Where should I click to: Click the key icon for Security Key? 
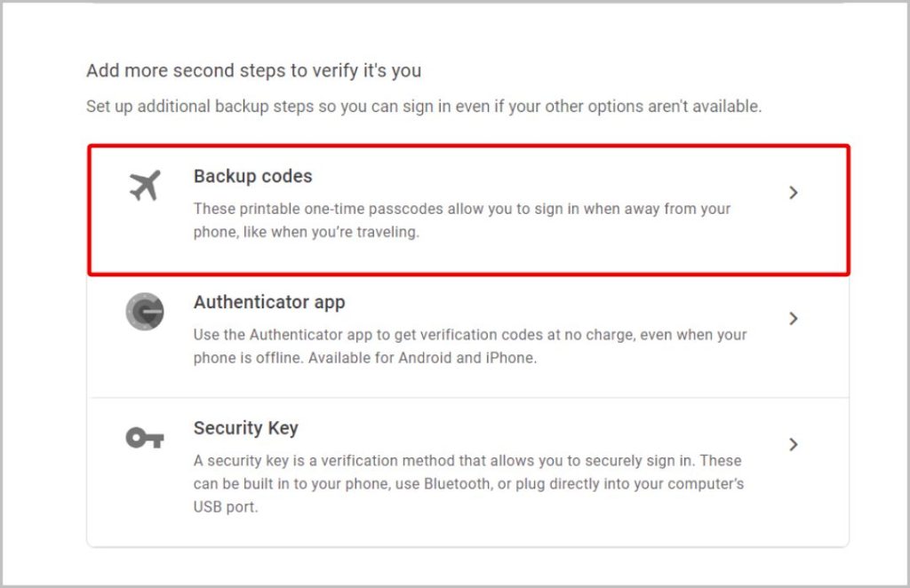(x=145, y=438)
